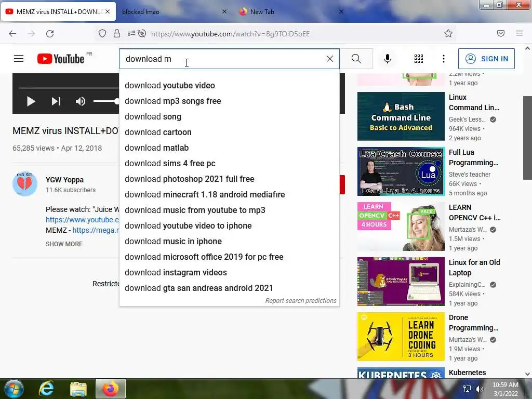Mute the video player volume

point(81,101)
